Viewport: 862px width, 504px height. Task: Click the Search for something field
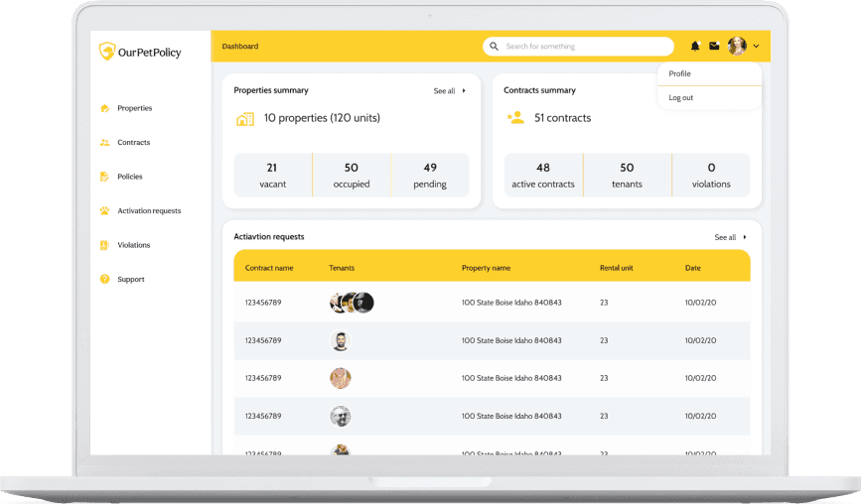578,46
